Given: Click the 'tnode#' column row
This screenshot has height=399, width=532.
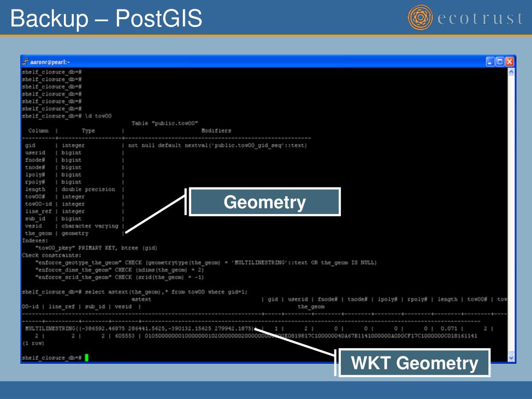Looking at the screenshot, I should [x=74, y=167].
